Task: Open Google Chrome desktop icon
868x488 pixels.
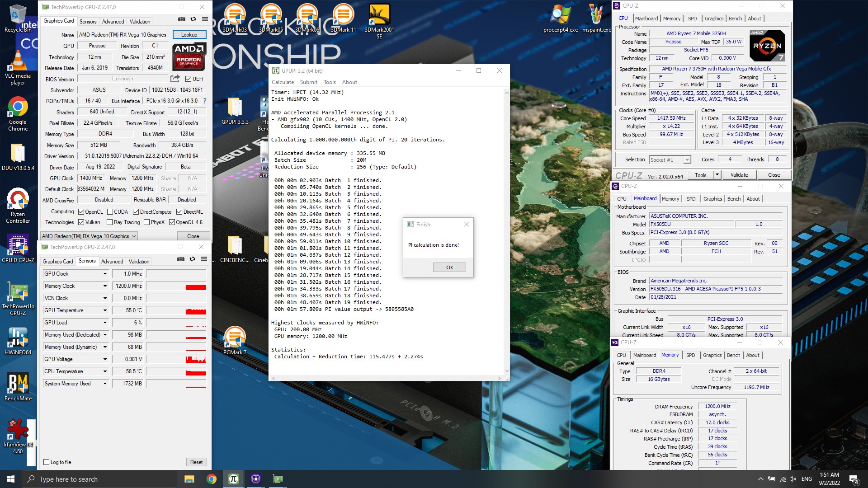Action: point(18,114)
